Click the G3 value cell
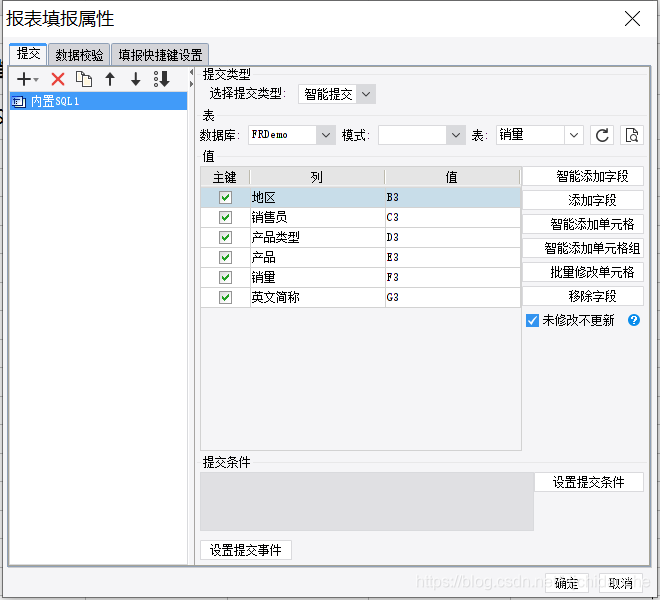Image resolution: width=660 pixels, height=600 pixels. point(453,297)
